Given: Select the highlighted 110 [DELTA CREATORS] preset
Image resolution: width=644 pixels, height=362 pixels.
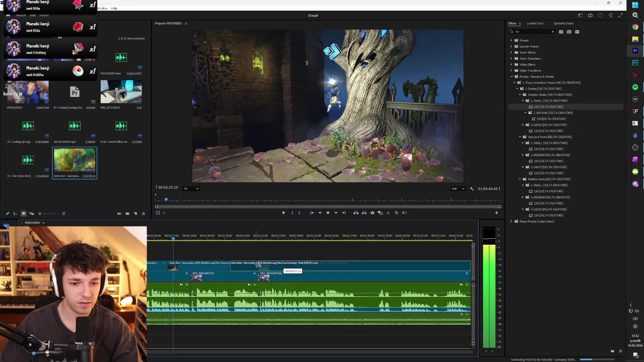Looking at the screenshot, I should tap(548, 107).
